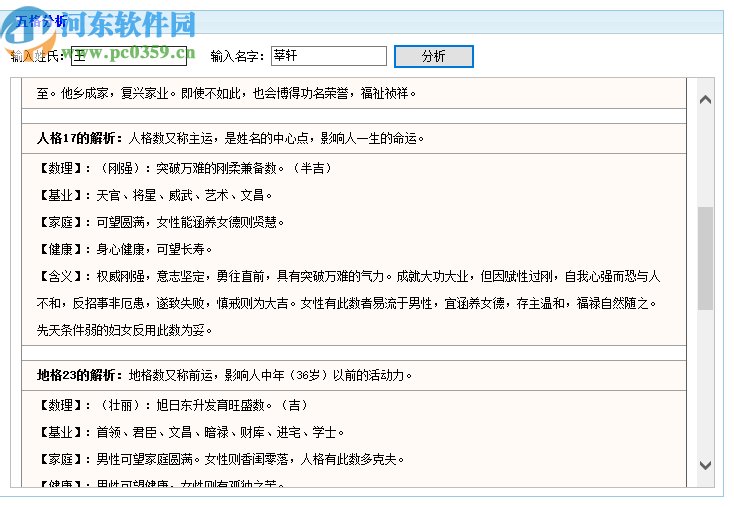
Task: Click the top line 他乡成家，复兴家业
Action: (227, 94)
